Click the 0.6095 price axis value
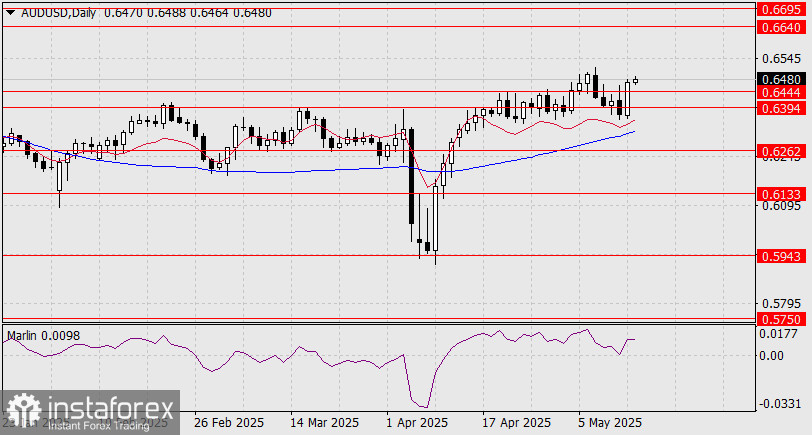Image resolution: width=812 pixels, height=435 pixels. pos(781,206)
